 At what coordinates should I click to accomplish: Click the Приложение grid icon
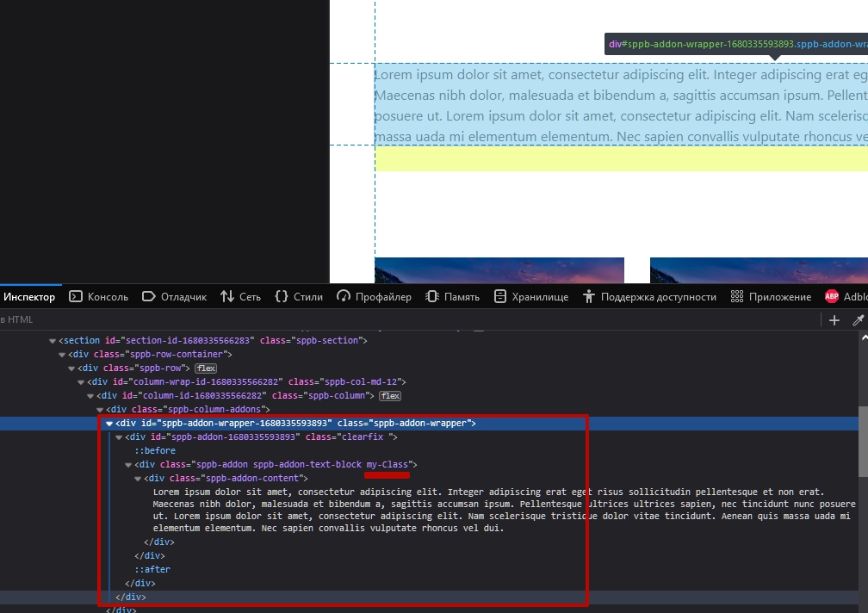pos(736,296)
